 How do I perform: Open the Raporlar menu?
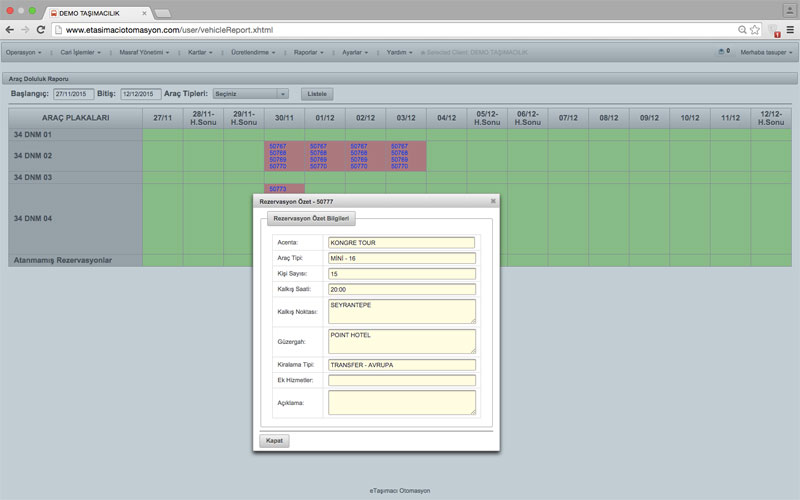point(309,53)
